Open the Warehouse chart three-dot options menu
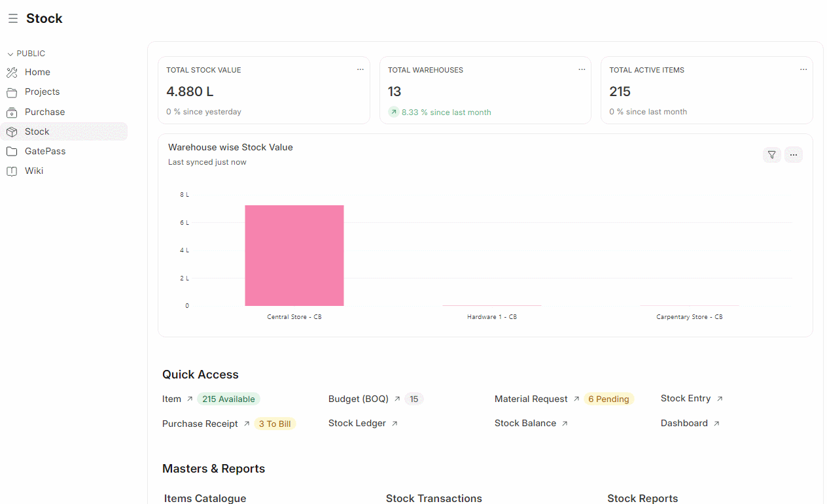This screenshot has height=504, width=827. [x=793, y=155]
